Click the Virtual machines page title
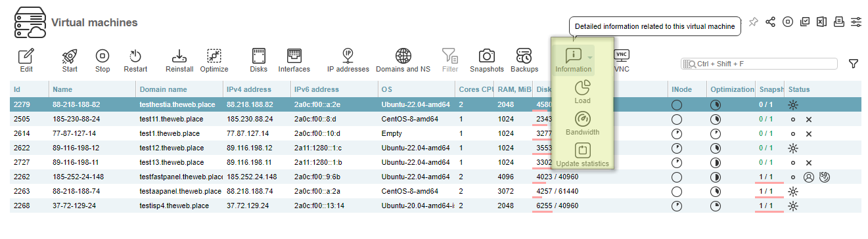Image resolution: width=868 pixels, height=239 pixels. [95, 23]
